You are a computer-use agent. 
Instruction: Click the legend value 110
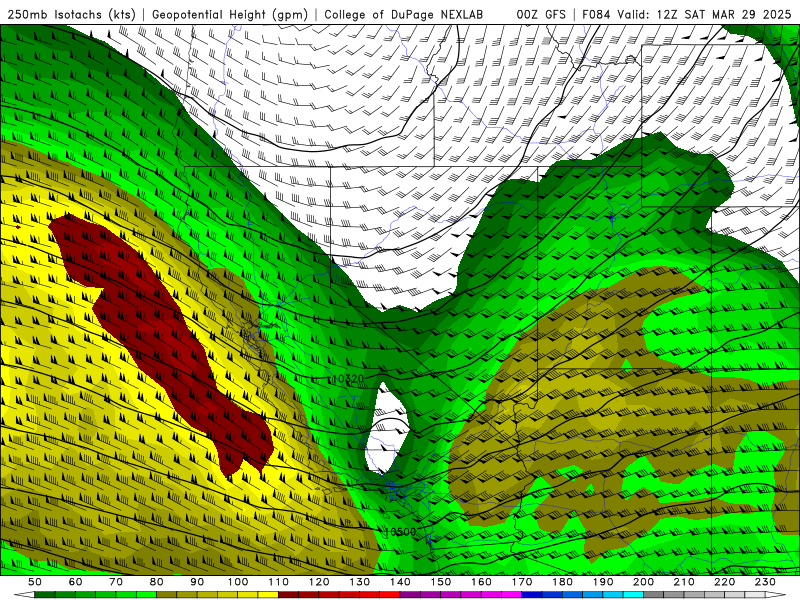tap(279, 582)
